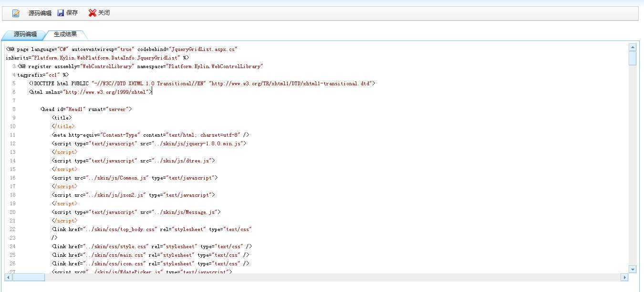Click the vertical scrollbar thumb
This screenshot has height=292, width=644.
point(633,58)
